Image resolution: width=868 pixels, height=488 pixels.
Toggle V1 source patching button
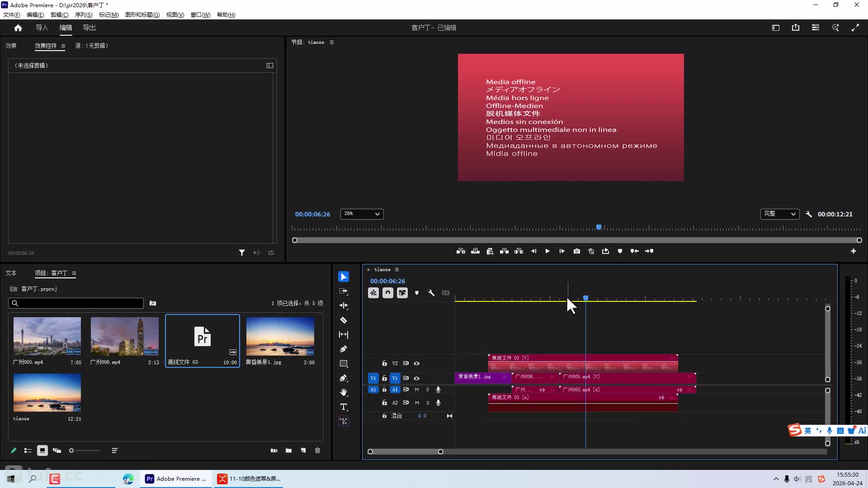[x=373, y=379]
